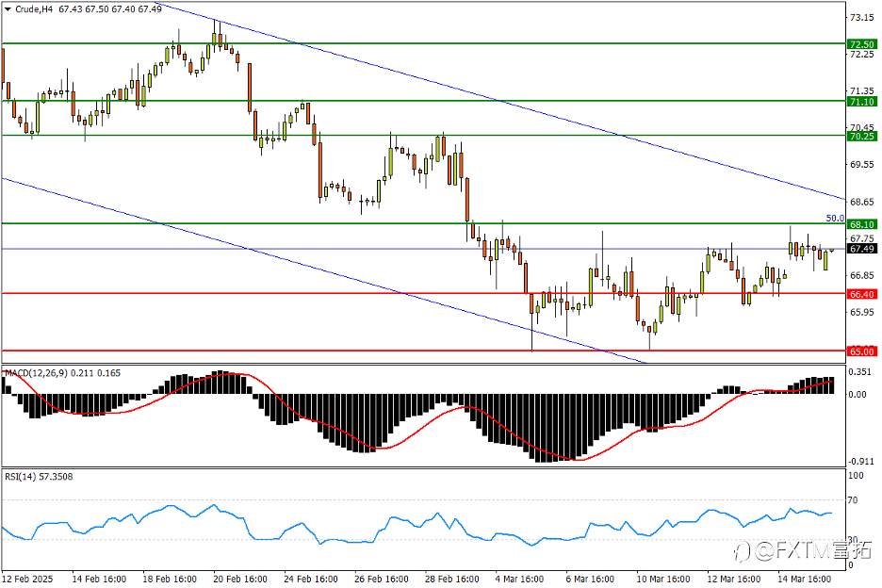Click the RSI(14) 57.3508 indicator label
The image size is (882, 588).
pyautogui.click(x=39, y=476)
